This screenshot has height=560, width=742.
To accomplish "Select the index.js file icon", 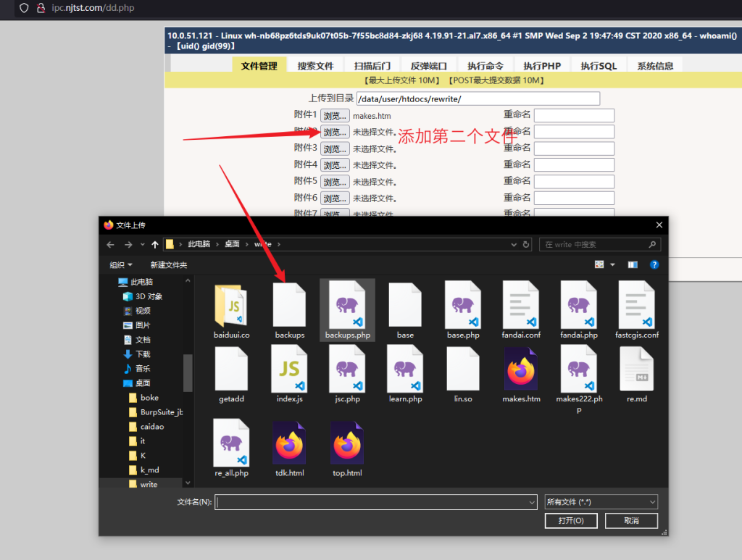I will tap(289, 368).
